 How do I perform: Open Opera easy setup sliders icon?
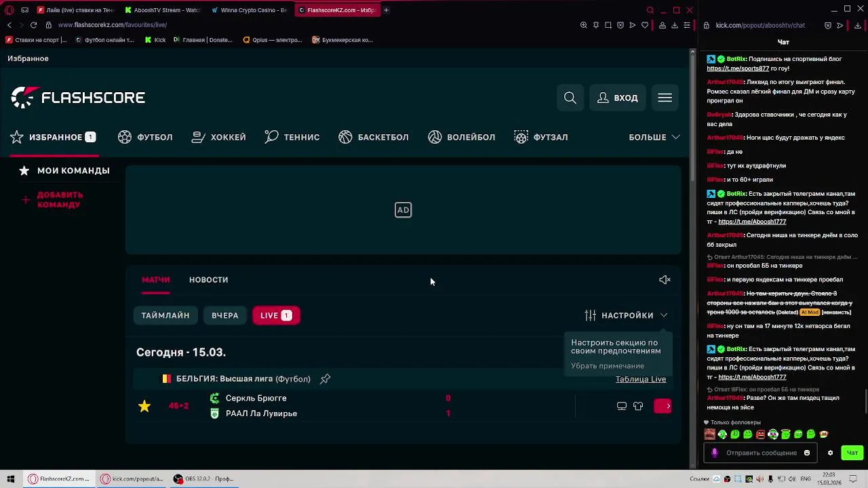click(687, 25)
